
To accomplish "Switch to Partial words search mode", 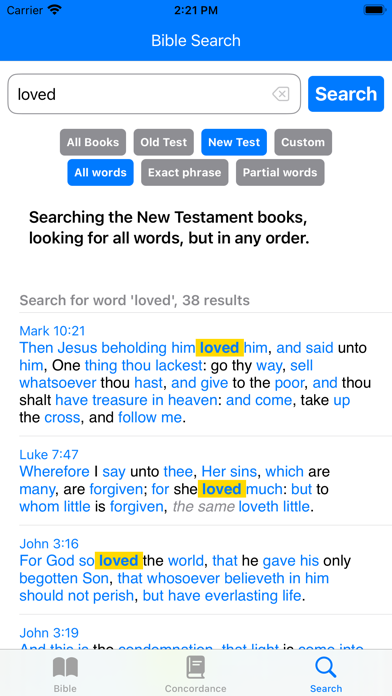I will tap(280, 172).
